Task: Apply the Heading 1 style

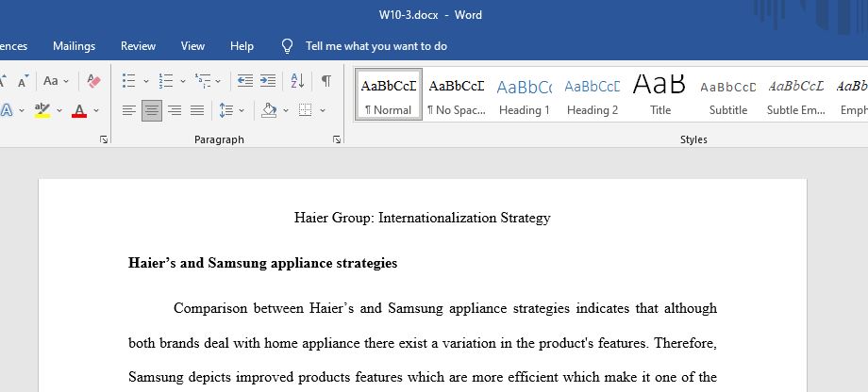Action: point(525,94)
